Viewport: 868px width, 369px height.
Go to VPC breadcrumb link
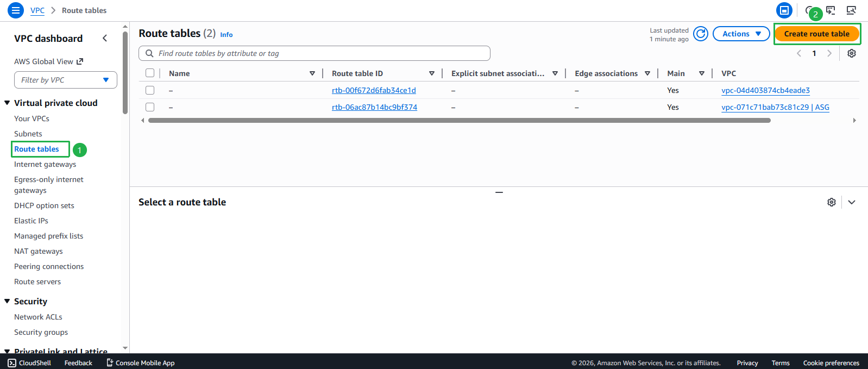37,10
